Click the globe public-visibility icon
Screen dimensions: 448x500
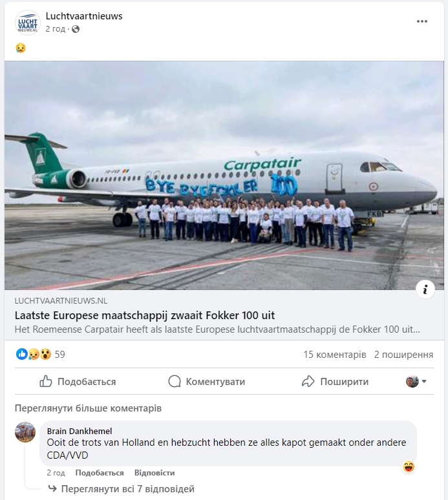[76, 29]
